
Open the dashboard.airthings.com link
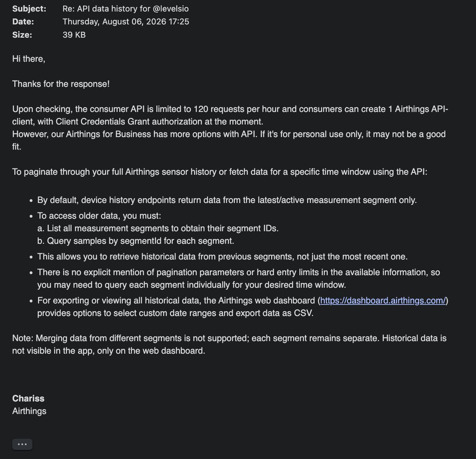[x=383, y=300]
